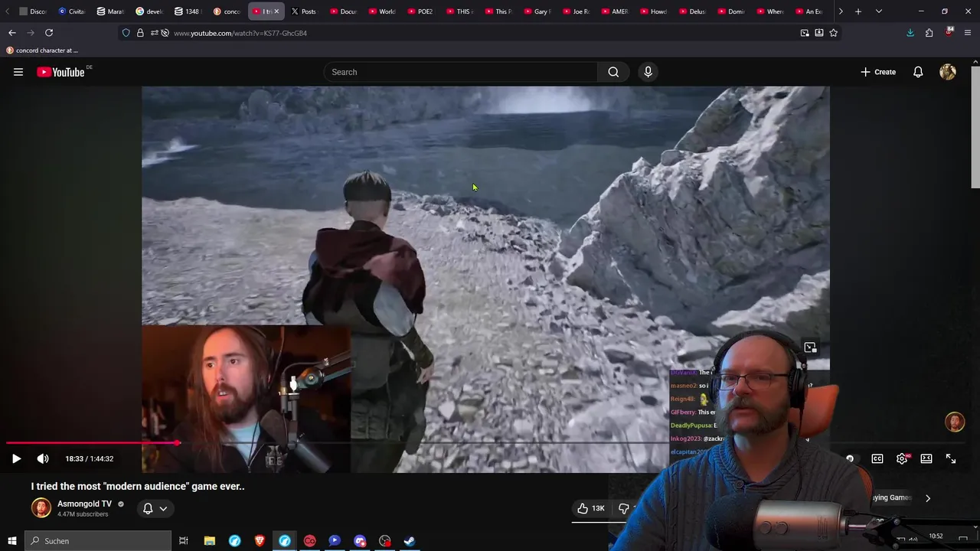Play the video
The image size is (980, 551).
tap(16, 458)
